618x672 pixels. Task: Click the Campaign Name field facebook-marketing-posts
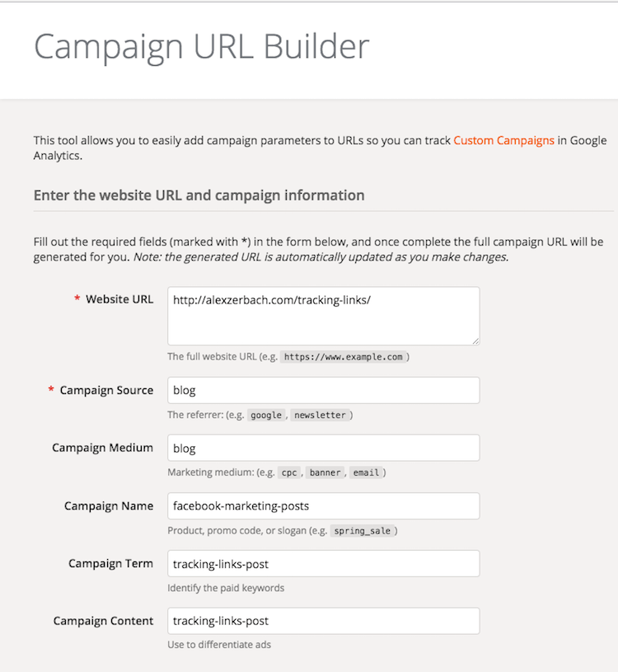click(323, 505)
